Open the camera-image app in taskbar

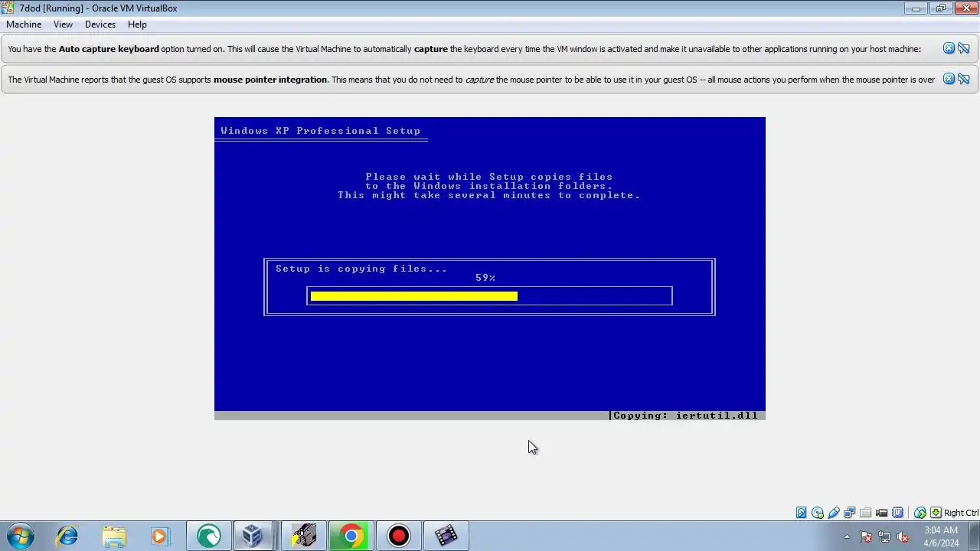(x=304, y=536)
